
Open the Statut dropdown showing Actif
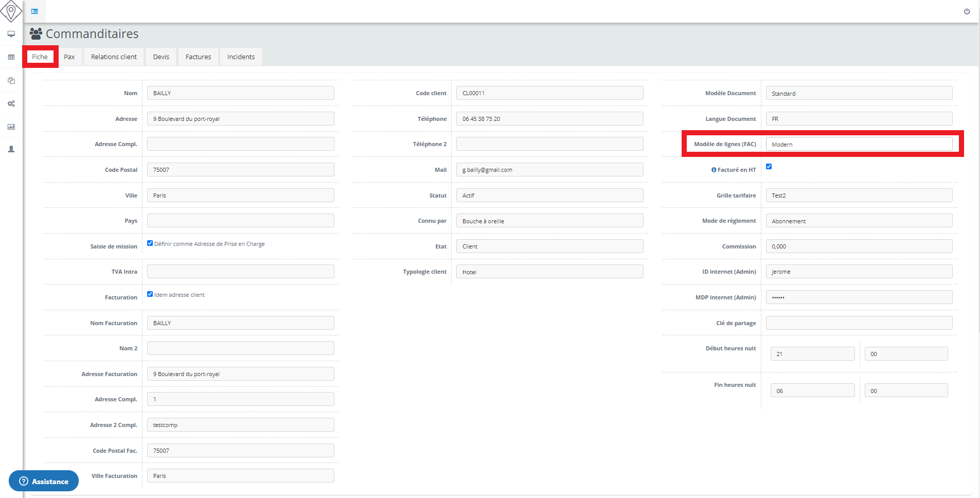click(549, 195)
